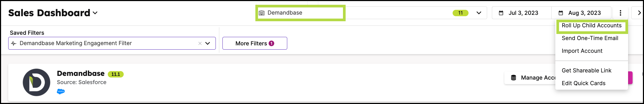This screenshot has height=104, width=644.
Task: Open the three-dot more options menu
Action: point(620,13)
